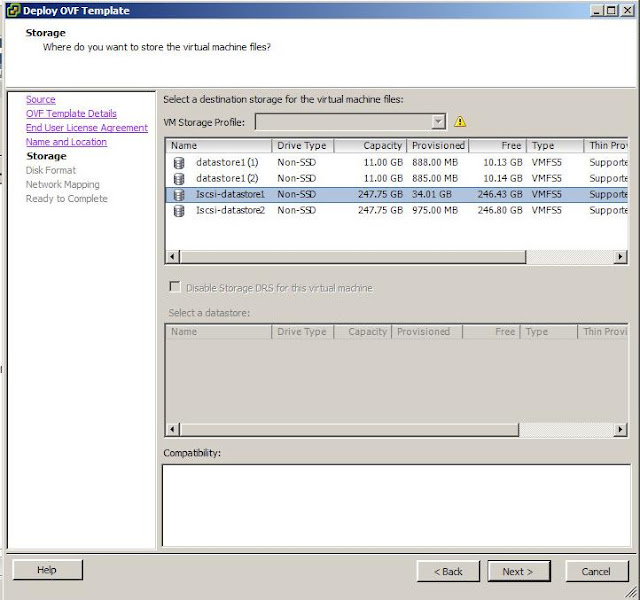Viewport: 640px width, 600px height.
Task: Maximize the Deploy OVF Template window
Action: tap(611, 10)
